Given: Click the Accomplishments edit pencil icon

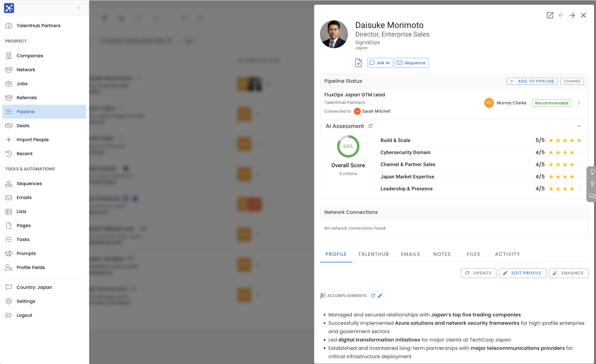Looking at the screenshot, I should click(x=380, y=296).
